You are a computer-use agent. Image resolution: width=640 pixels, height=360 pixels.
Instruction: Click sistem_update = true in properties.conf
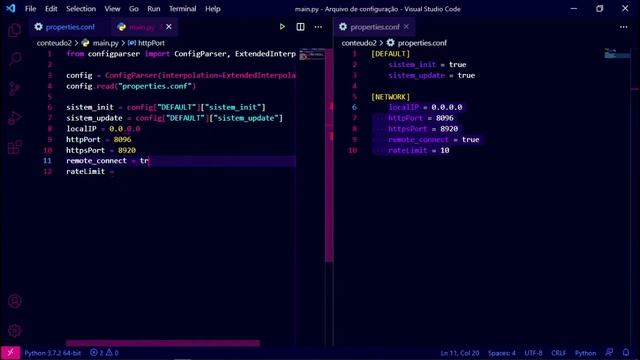coord(431,76)
